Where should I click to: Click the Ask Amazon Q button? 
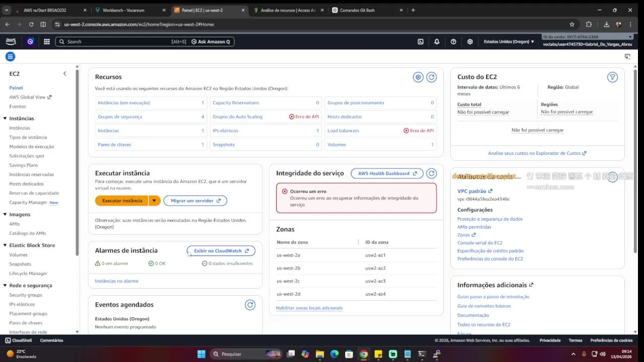click(x=211, y=42)
